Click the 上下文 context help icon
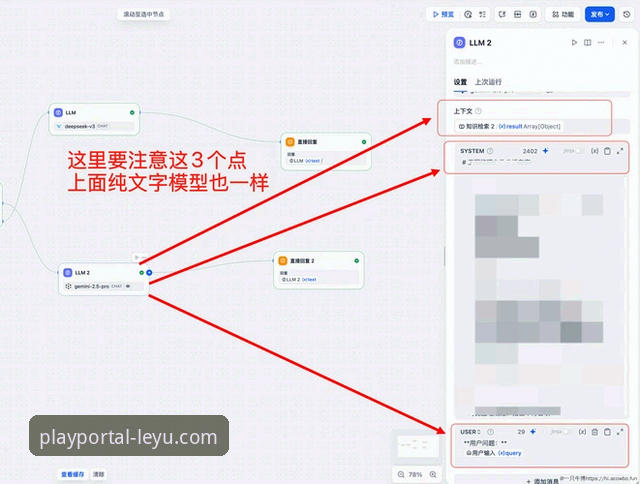Image resolution: width=640 pixels, height=484 pixels. click(x=478, y=111)
